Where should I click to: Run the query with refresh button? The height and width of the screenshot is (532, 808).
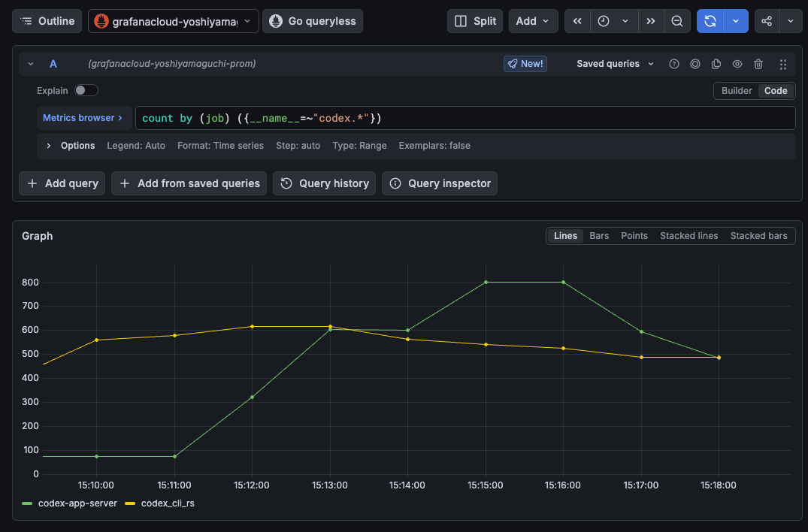click(710, 21)
